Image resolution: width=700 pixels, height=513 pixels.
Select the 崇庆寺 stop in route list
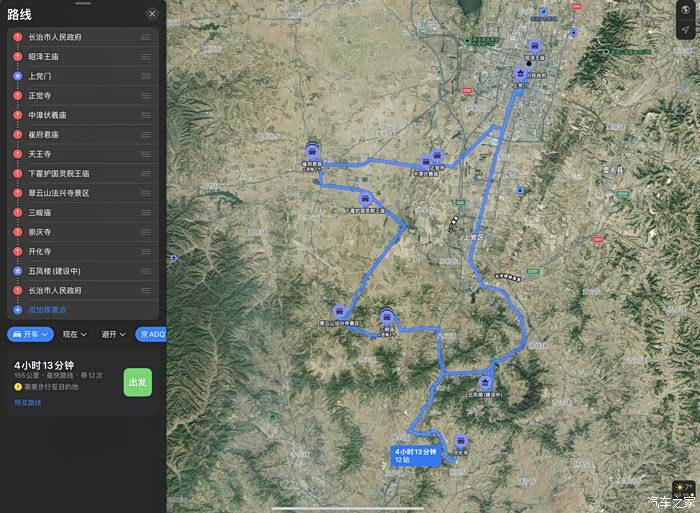click(x=83, y=232)
